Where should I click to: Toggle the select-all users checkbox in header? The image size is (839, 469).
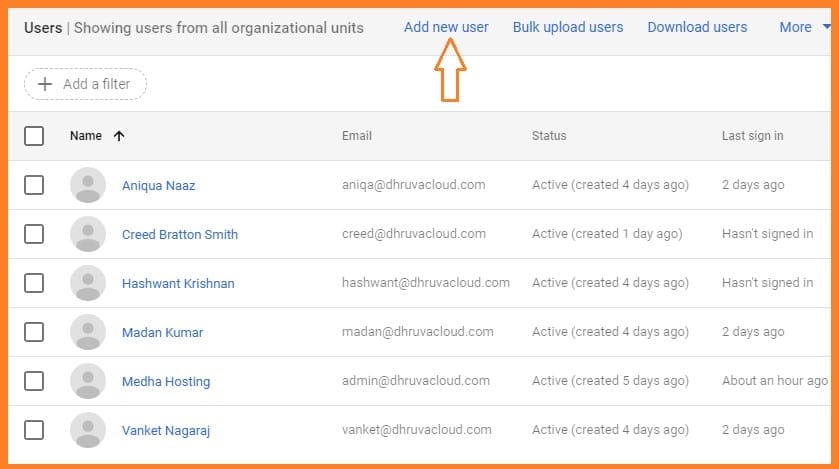tap(34, 136)
